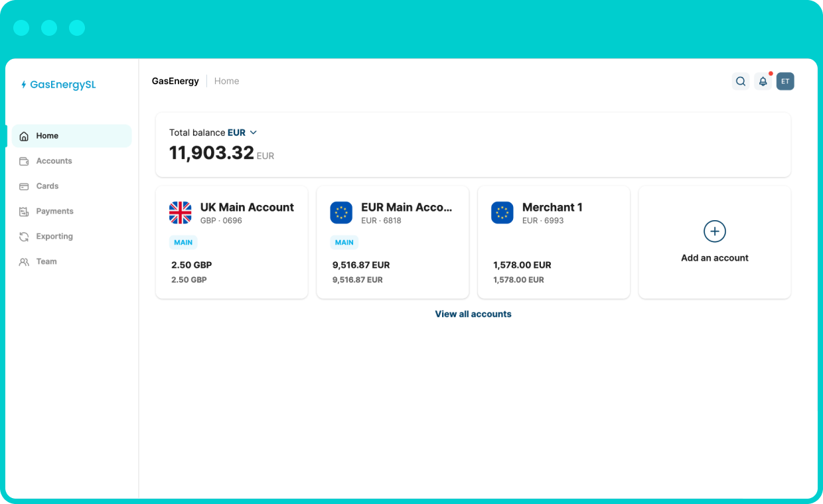
Task: Open the Team icon in sidebar
Action: click(25, 261)
